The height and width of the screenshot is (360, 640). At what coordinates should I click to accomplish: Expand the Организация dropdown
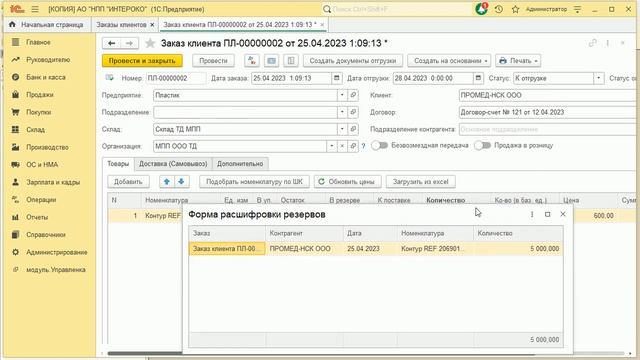click(331, 146)
